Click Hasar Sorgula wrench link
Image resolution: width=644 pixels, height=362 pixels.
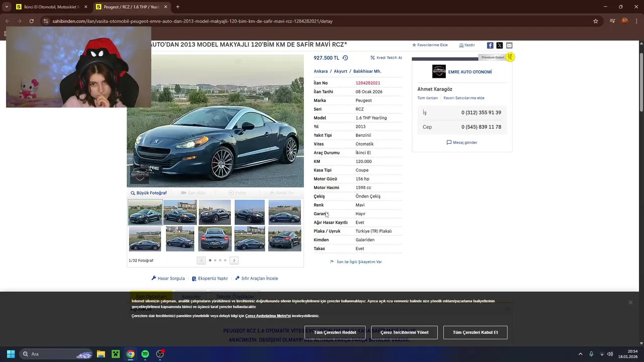(168, 279)
